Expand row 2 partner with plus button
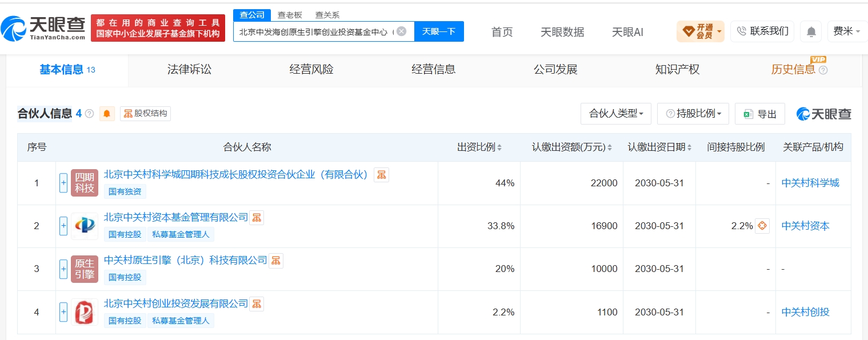 coord(63,226)
